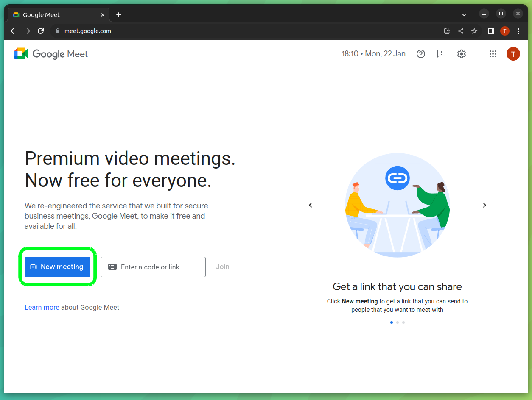The image size is (532, 400).
Task: Reload the page
Action: [41, 31]
